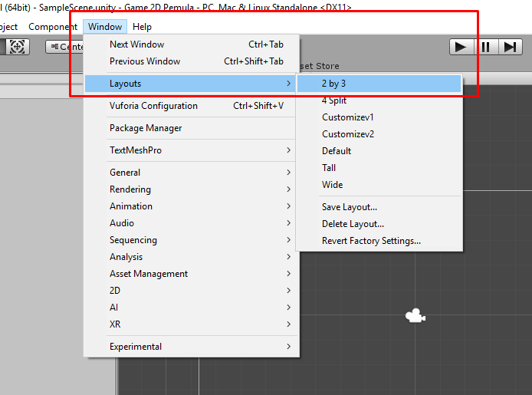Expand the AI submenu
Image resolution: width=532 pixels, height=395 pixels.
pyautogui.click(x=192, y=308)
